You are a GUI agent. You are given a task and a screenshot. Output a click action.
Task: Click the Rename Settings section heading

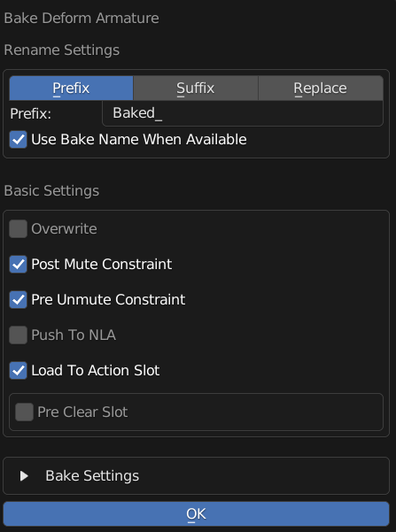[62, 50]
